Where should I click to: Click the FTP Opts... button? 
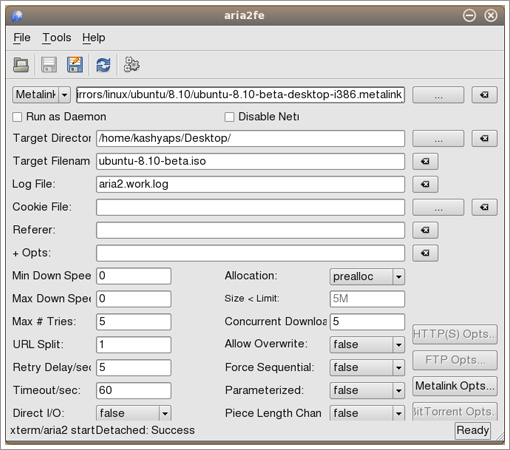[455, 360]
